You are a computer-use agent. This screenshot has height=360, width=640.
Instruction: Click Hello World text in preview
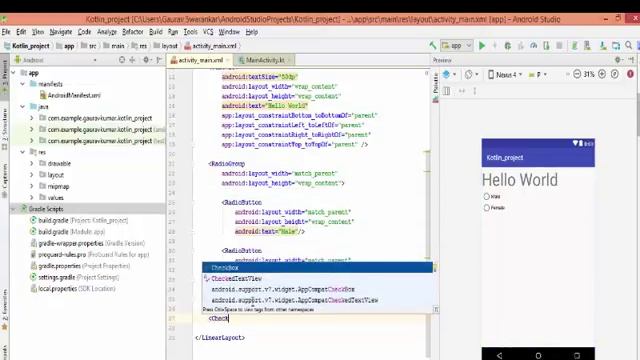pyautogui.click(x=520, y=180)
